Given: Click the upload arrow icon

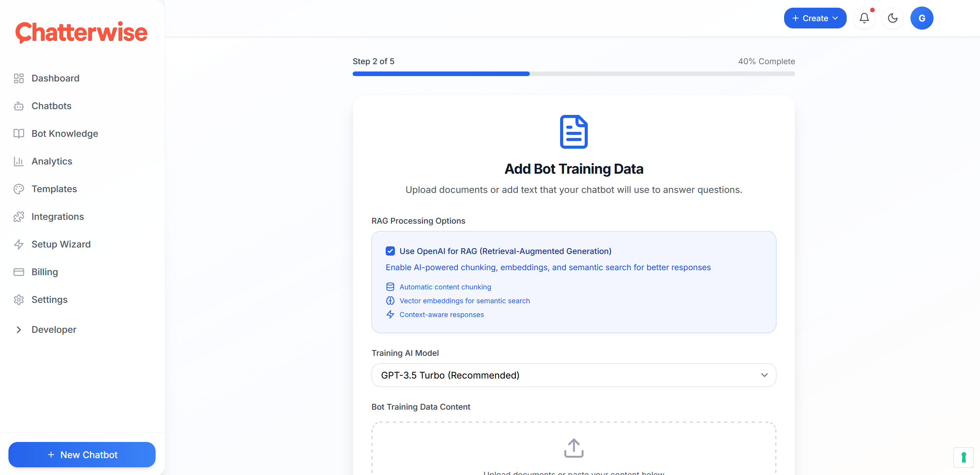Looking at the screenshot, I should tap(574, 448).
